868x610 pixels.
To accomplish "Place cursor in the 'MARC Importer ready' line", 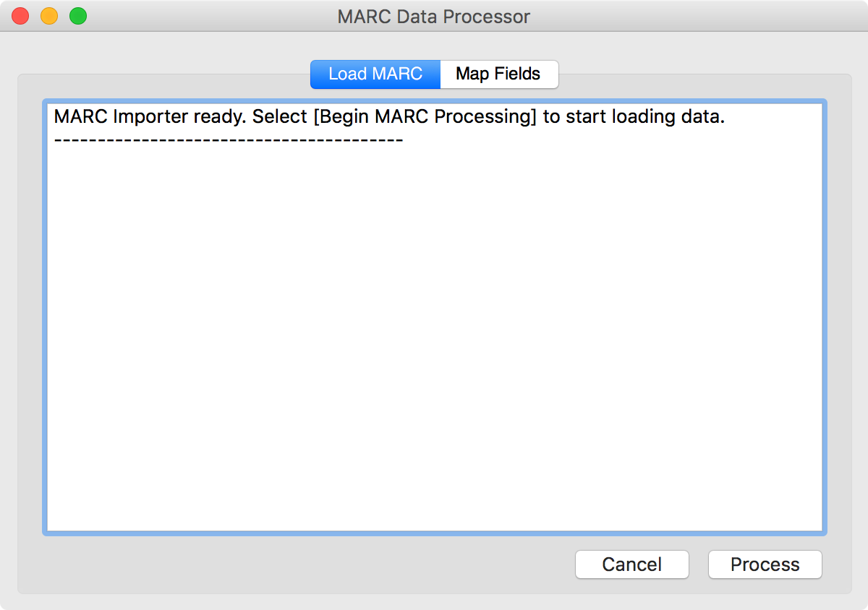I will [x=389, y=117].
